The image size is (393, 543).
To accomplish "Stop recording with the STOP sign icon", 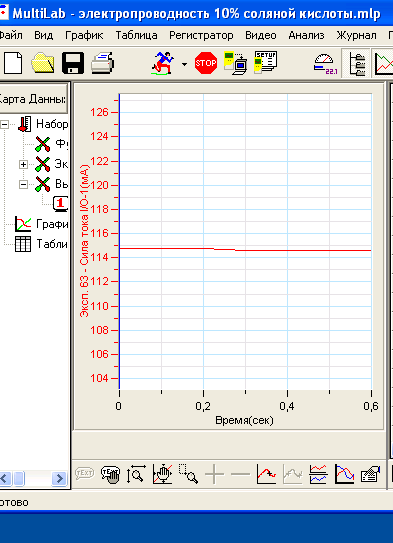I will tap(206, 63).
